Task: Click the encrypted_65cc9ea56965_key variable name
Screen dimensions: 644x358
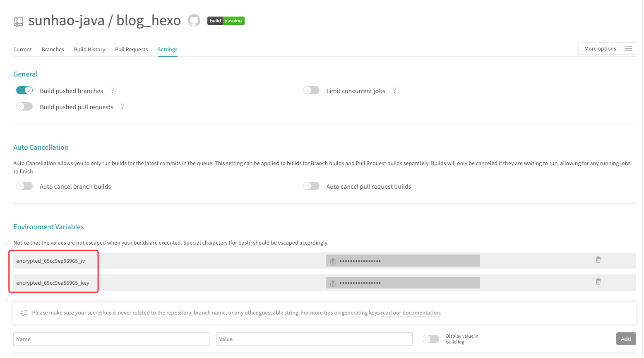Action: click(x=53, y=283)
